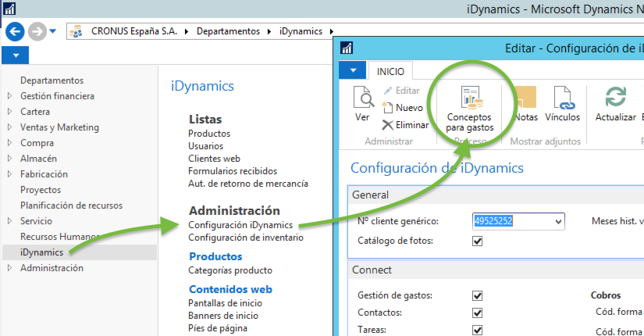
Task: Collapse the Connect section header
Action: coord(496,270)
